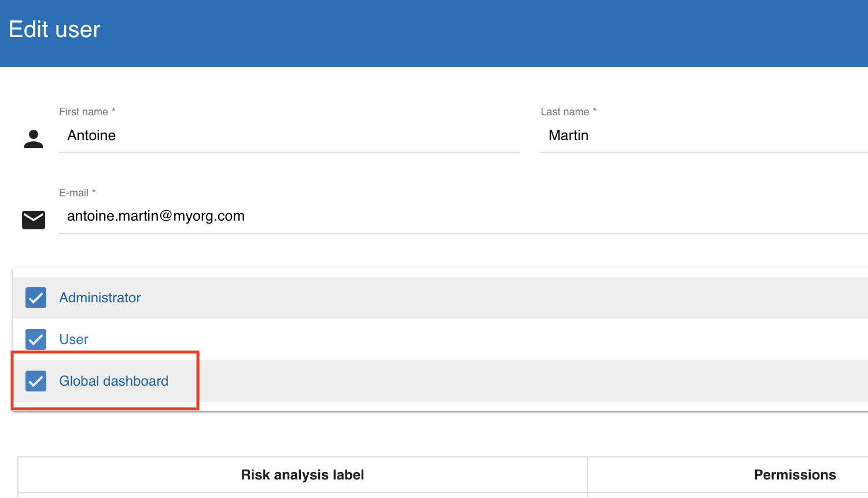Edit the Last name field containing Martin
The height and width of the screenshot is (498, 868).
pyautogui.click(x=704, y=136)
